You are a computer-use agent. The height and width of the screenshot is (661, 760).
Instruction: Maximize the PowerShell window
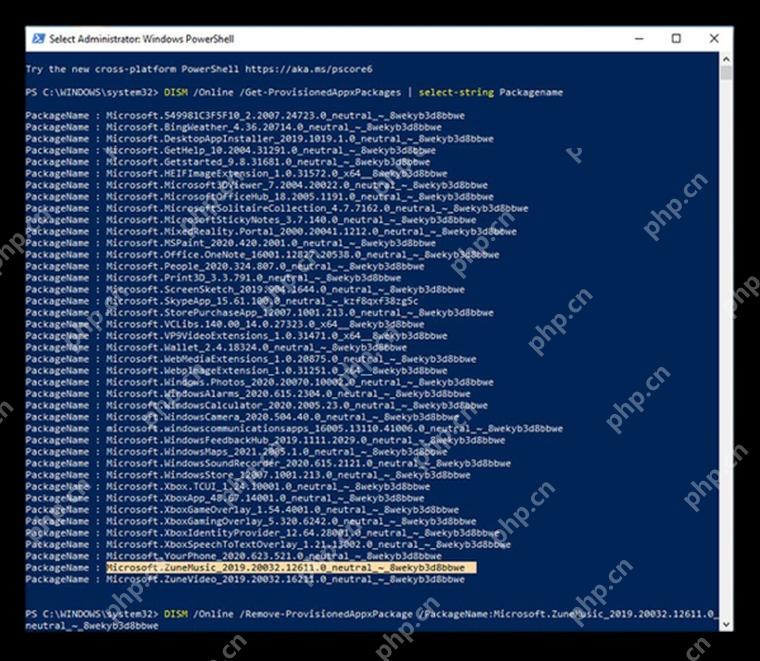click(x=677, y=39)
